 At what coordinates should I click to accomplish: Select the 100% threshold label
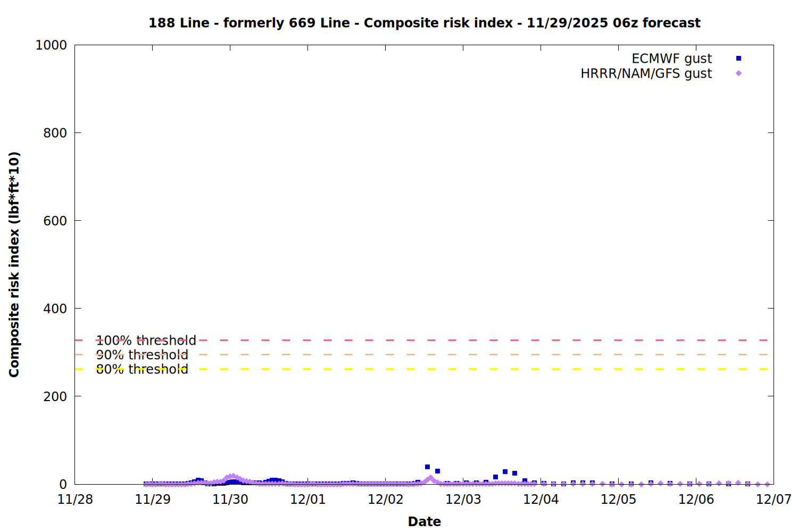point(146,340)
